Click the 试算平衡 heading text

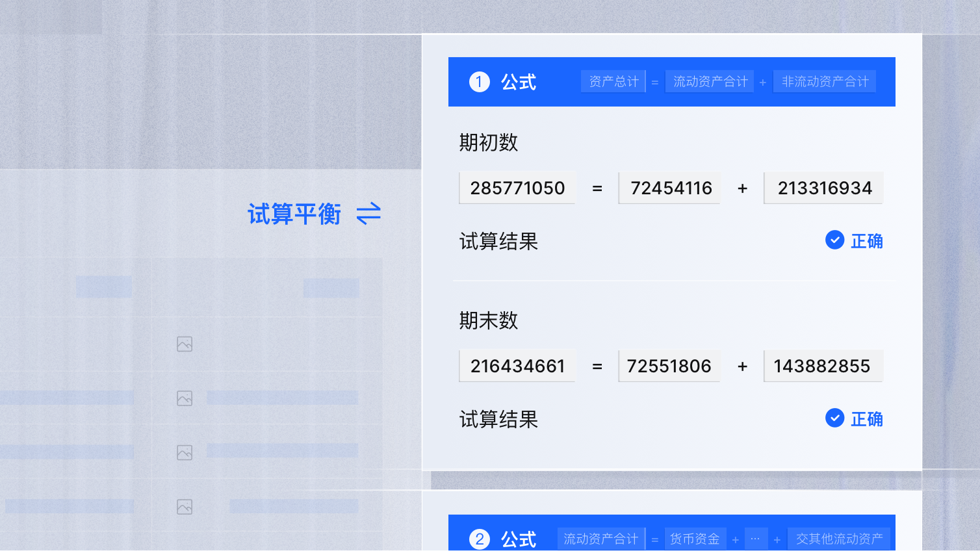pyautogui.click(x=294, y=214)
